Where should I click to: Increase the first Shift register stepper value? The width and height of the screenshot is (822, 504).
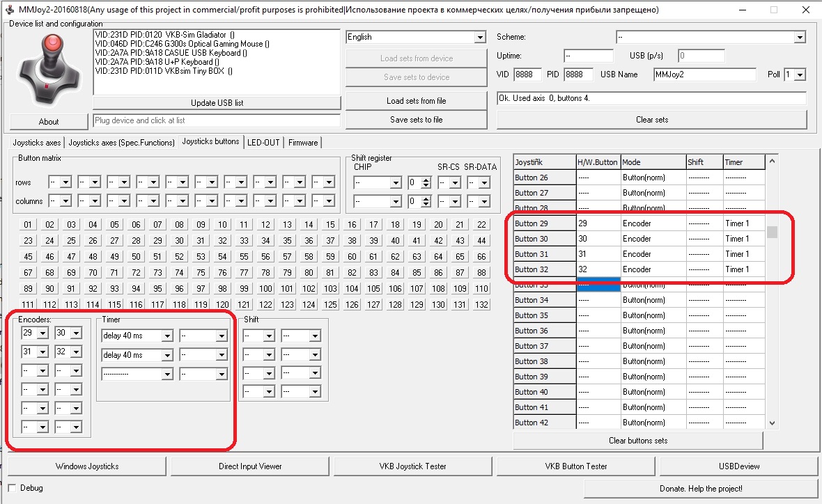click(x=426, y=180)
